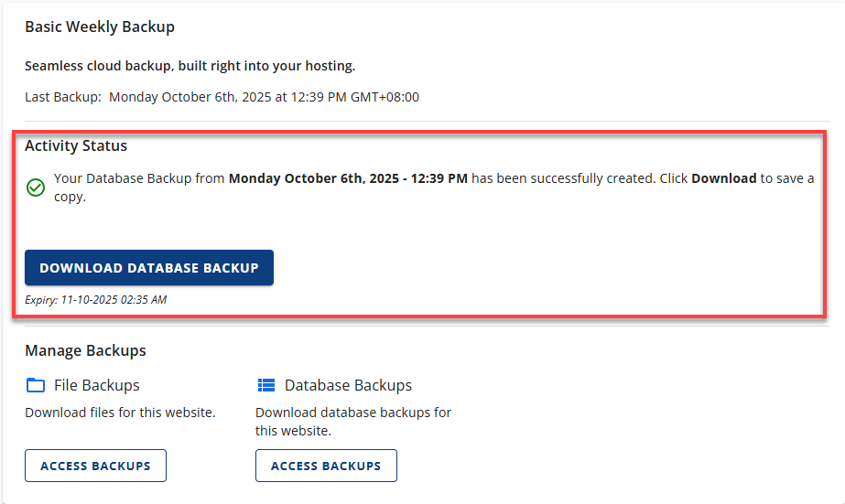Click the green success checkmark icon

click(x=36, y=188)
